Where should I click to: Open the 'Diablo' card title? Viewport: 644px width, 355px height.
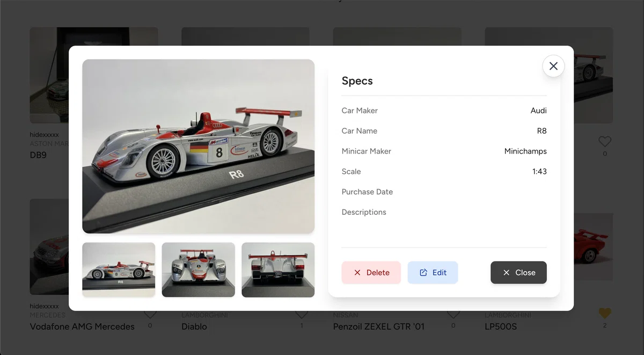pos(194,327)
